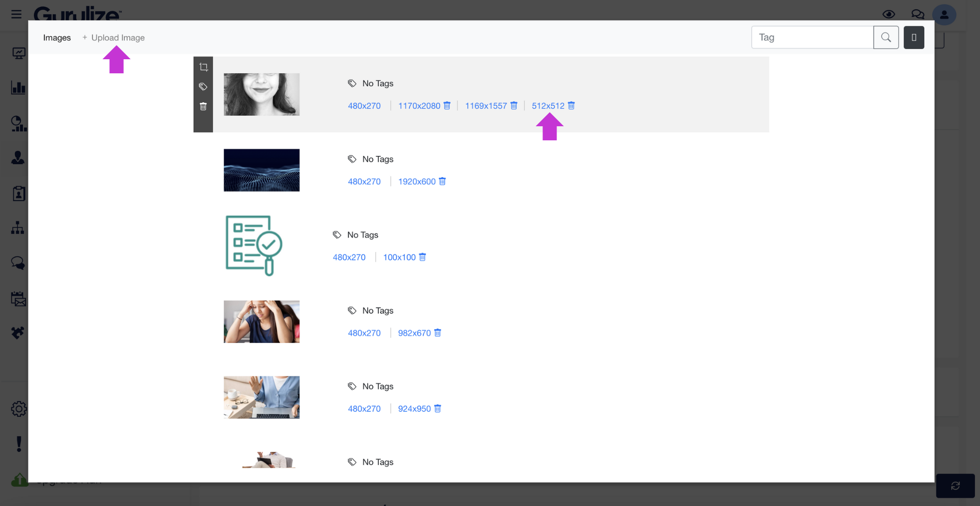Focus the Tag search field
980x506 pixels.
point(812,37)
